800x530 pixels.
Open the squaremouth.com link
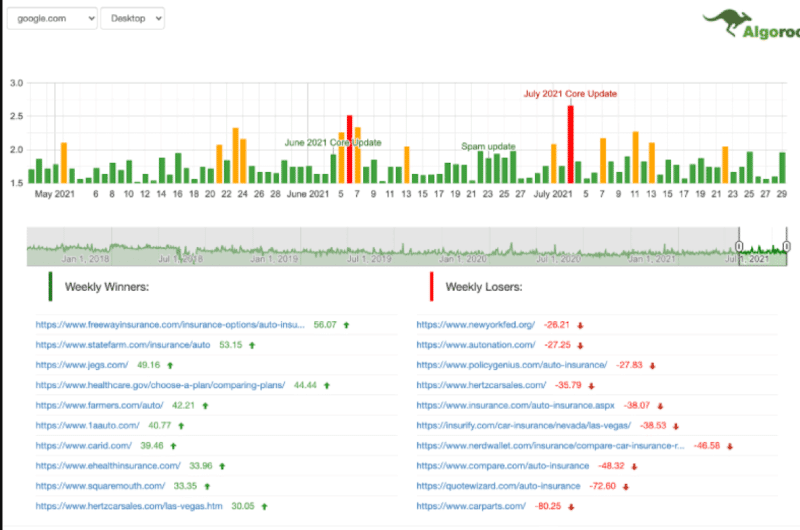click(100, 486)
